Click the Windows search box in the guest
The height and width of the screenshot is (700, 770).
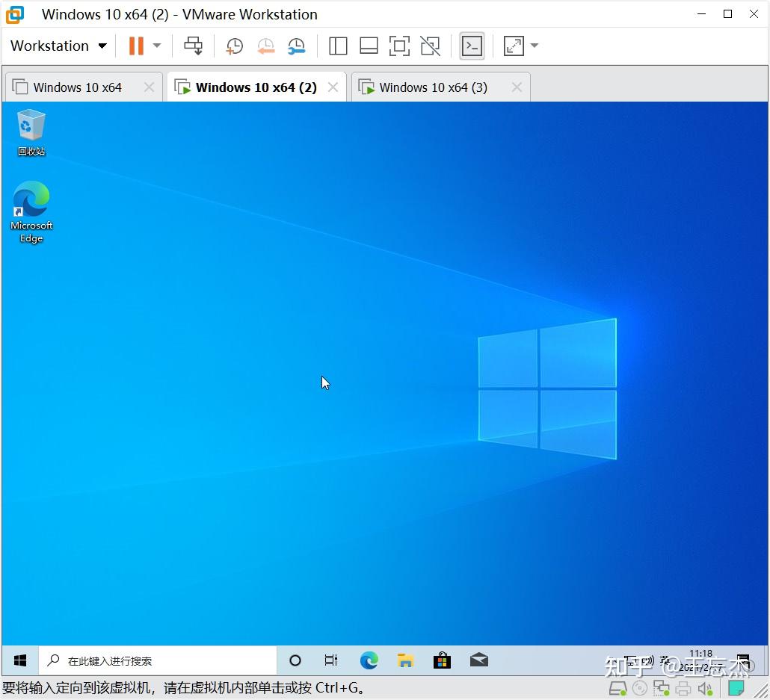(157, 660)
